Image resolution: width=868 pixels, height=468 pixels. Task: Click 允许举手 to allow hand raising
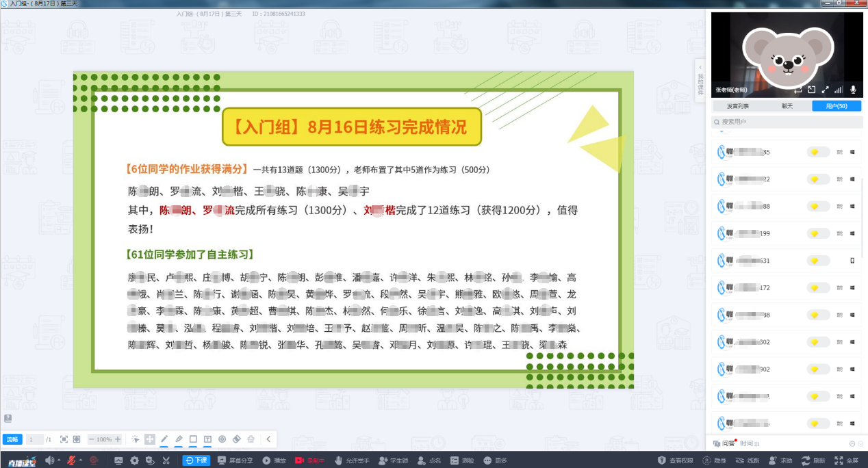point(352,460)
